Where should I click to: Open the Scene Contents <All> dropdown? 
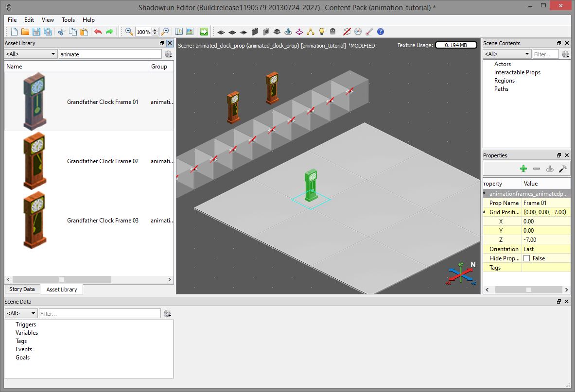[x=507, y=54]
